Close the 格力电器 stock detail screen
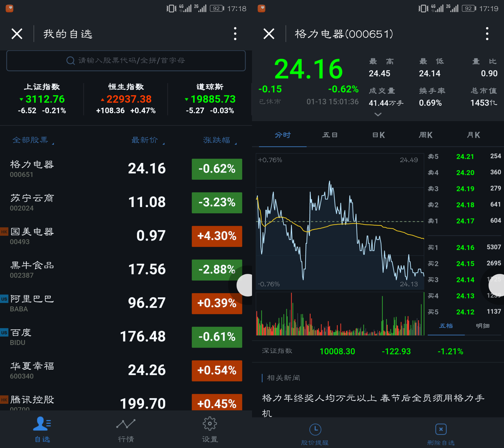 (269, 34)
